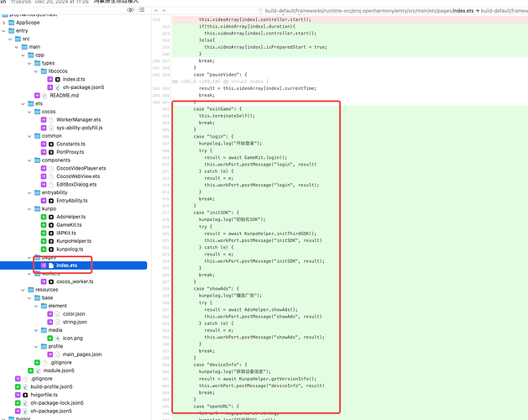
Task: Select EditBoxDialog.ets in the tree
Action: click(x=76, y=185)
